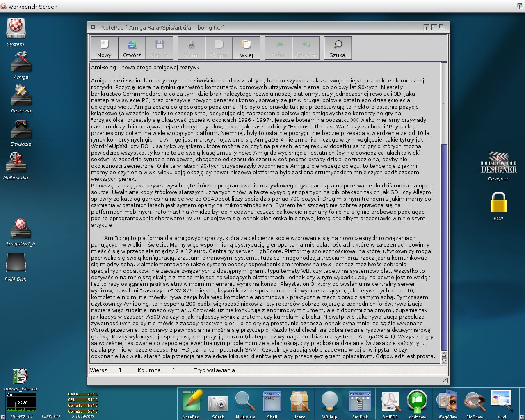Select the numer_klienta file icon
This screenshot has height=420, width=525.
tap(20, 379)
